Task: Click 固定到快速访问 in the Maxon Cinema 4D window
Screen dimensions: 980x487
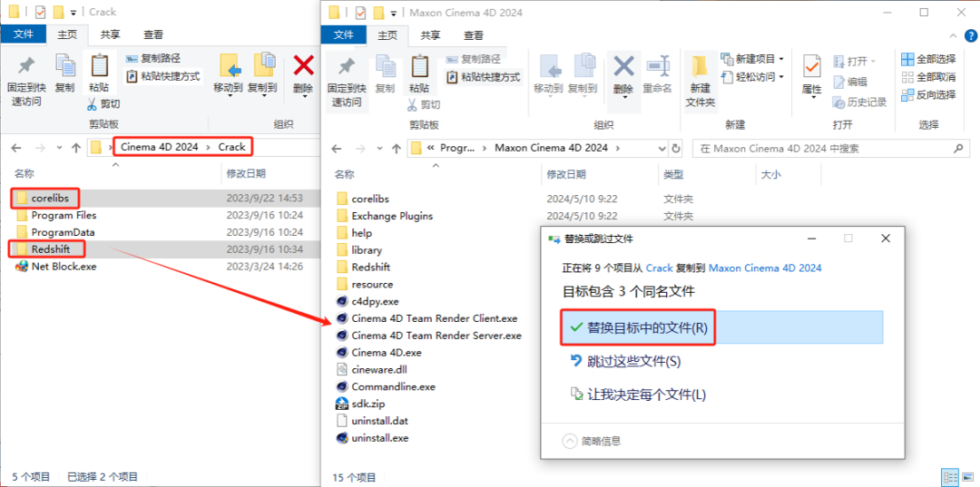Action: [x=347, y=82]
